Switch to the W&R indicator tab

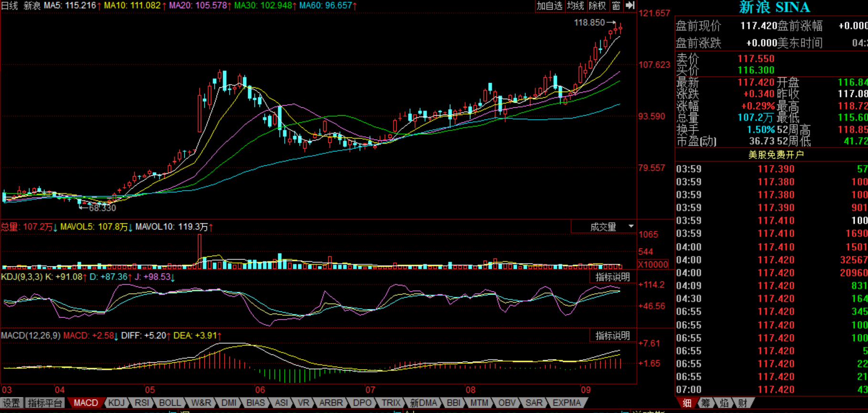[201, 403]
